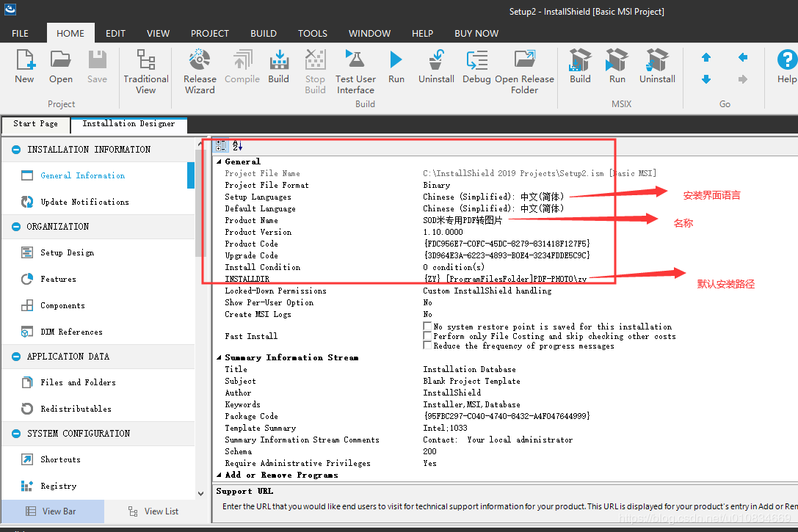798x532 pixels.
Task: Switch to Traditional View
Action: point(146,71)
